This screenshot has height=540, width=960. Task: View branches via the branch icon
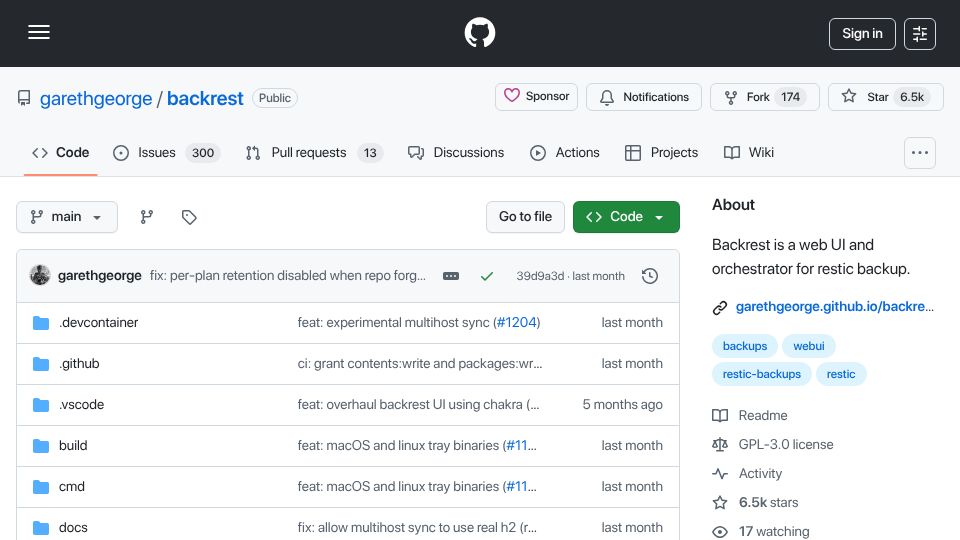[x=147, y=217]
